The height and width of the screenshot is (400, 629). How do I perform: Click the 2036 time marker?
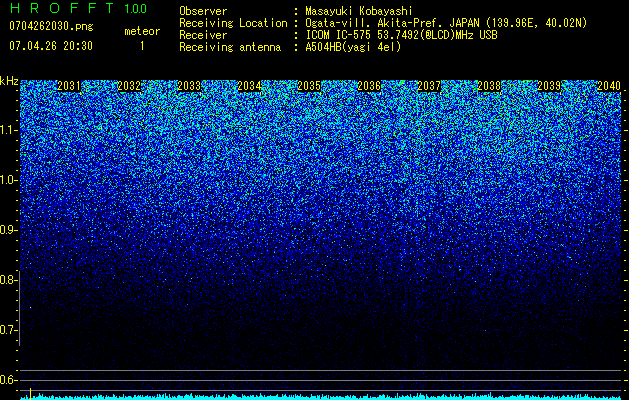click(369, 86)
